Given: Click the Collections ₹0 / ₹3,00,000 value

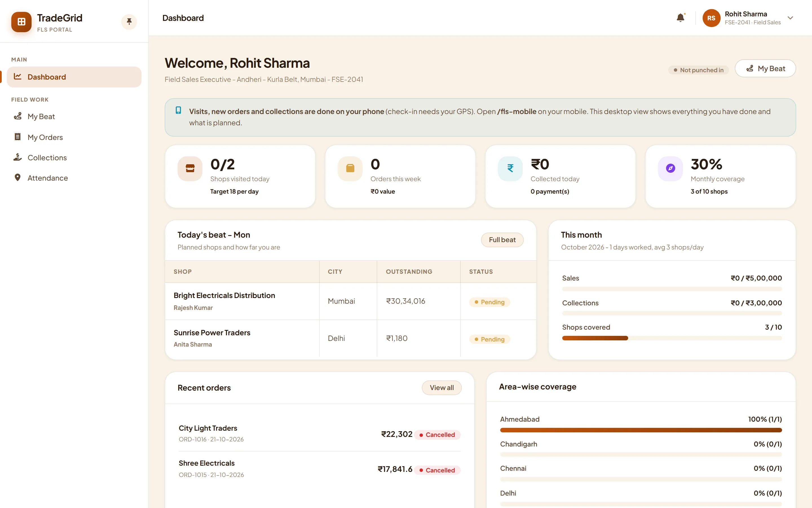Looking at the screenshot, I should 756,303.
